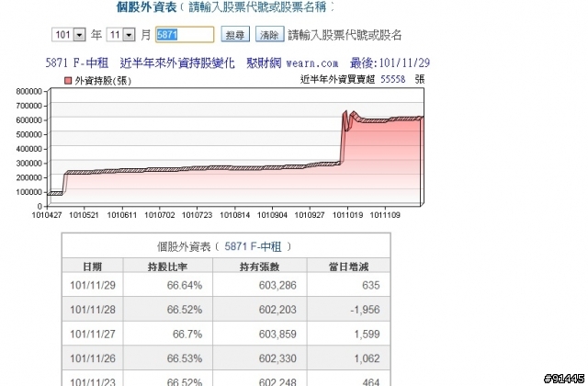
Task: Click the daily change value -1,956
Action: (x=365, y=310)
